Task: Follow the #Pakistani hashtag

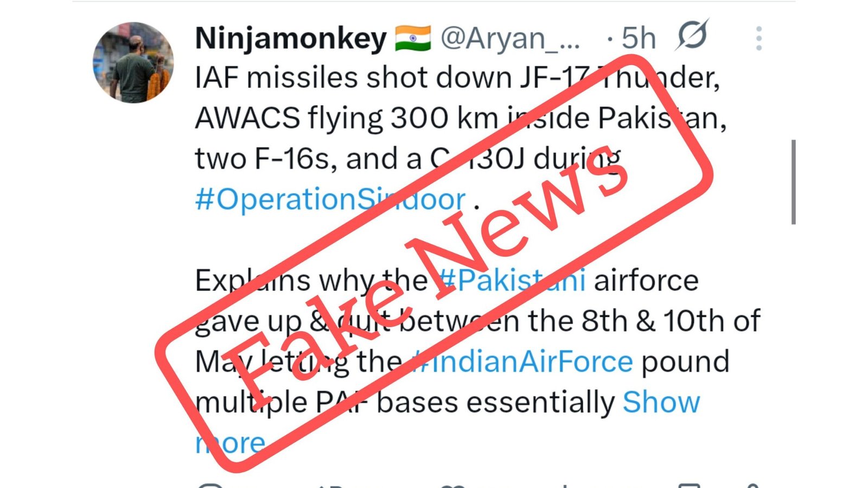Action: point(510,280)
